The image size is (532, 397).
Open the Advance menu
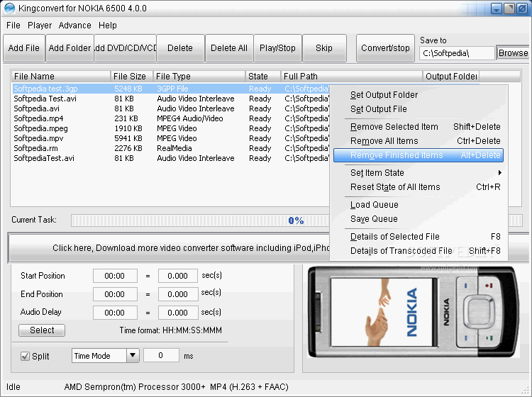(x=74, y=26)
